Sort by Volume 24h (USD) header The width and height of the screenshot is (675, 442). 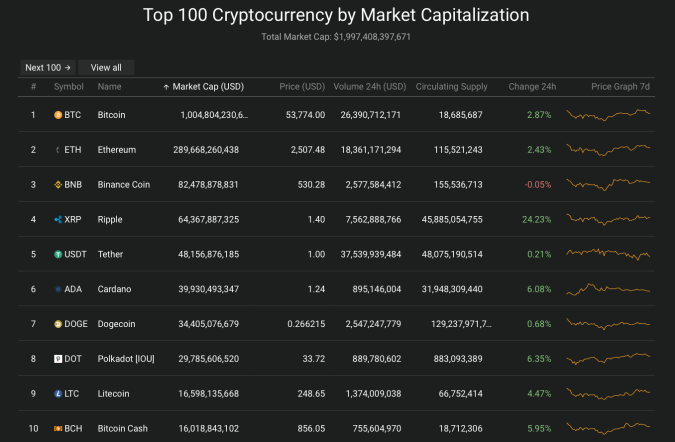click(x=370, y=87)
